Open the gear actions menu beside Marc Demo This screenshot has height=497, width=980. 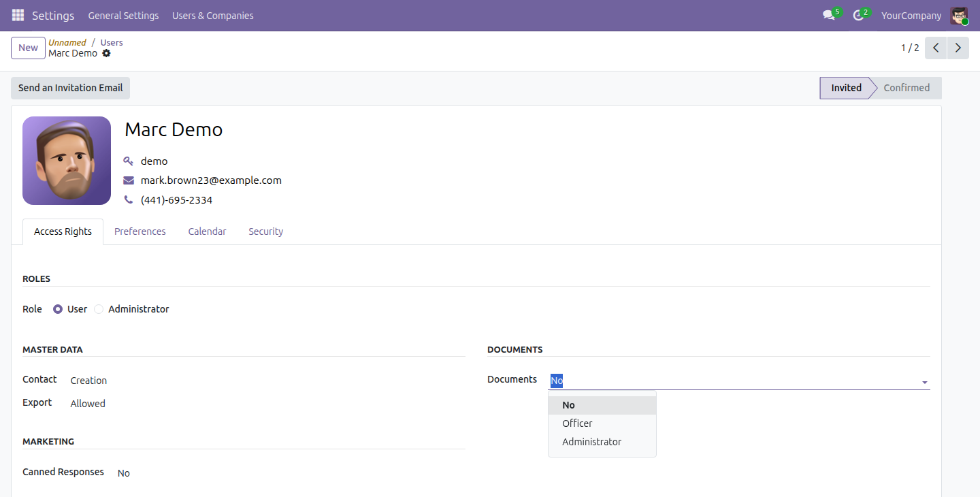106,53
